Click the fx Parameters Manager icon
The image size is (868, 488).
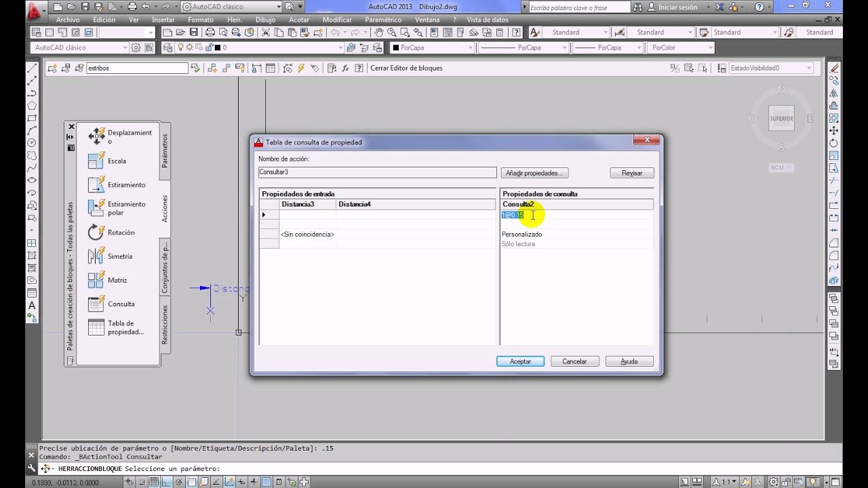pos(345,68)
